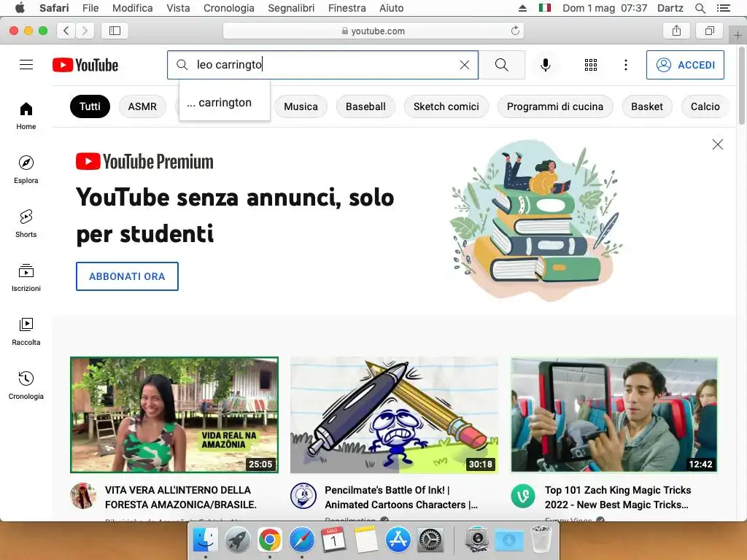Select the Sketch comici filter chip
This screenshot has height=560, width=747.
click(446, 106)
